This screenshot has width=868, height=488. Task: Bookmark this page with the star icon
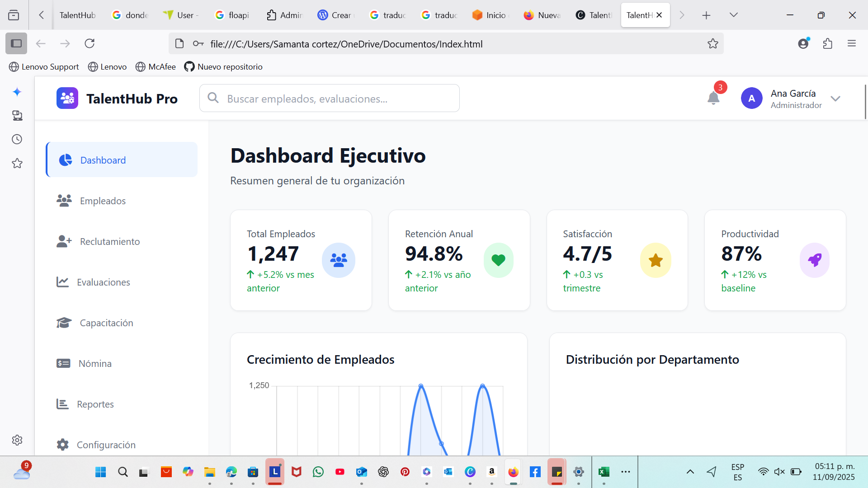point(712,43)
